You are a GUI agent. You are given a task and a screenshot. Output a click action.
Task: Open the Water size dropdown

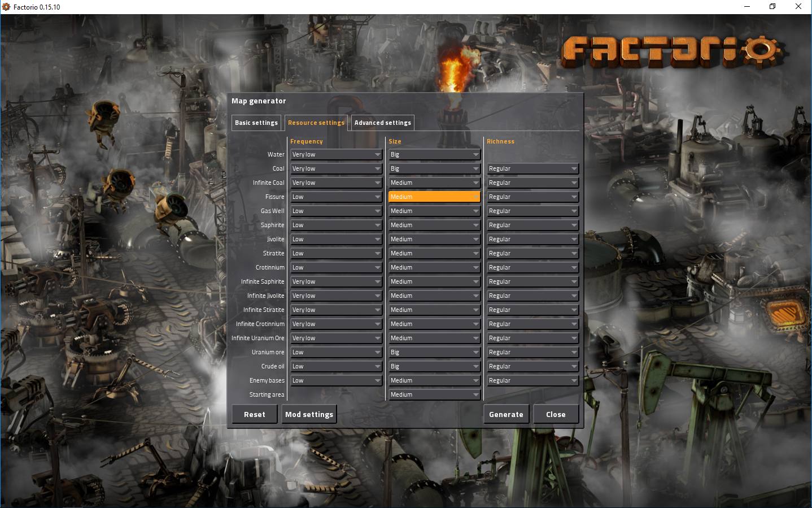click(x=435, y=154)
